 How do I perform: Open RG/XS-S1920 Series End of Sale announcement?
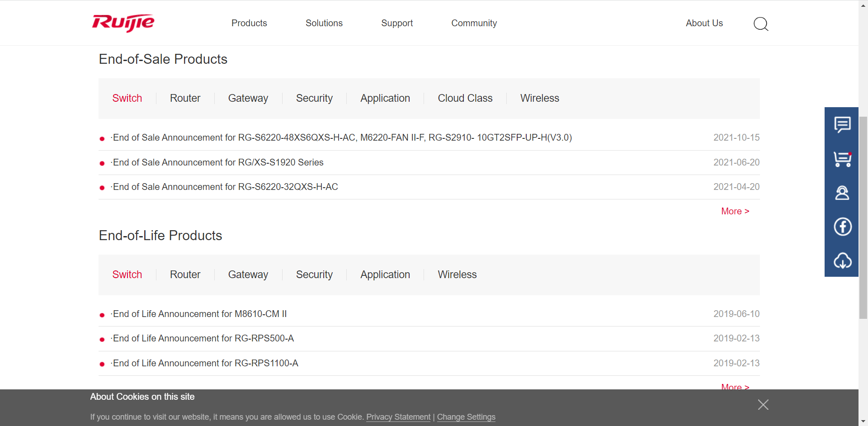(x=217, y=162)
